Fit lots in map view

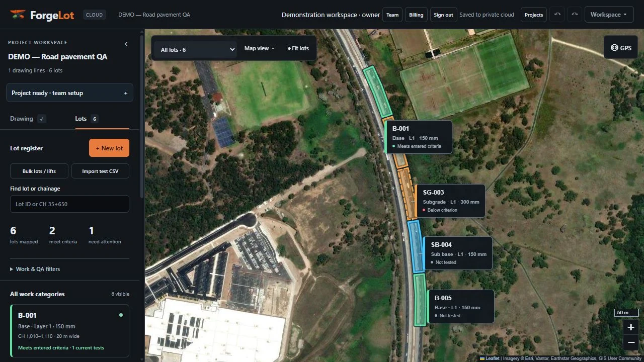tap(298, 48)
